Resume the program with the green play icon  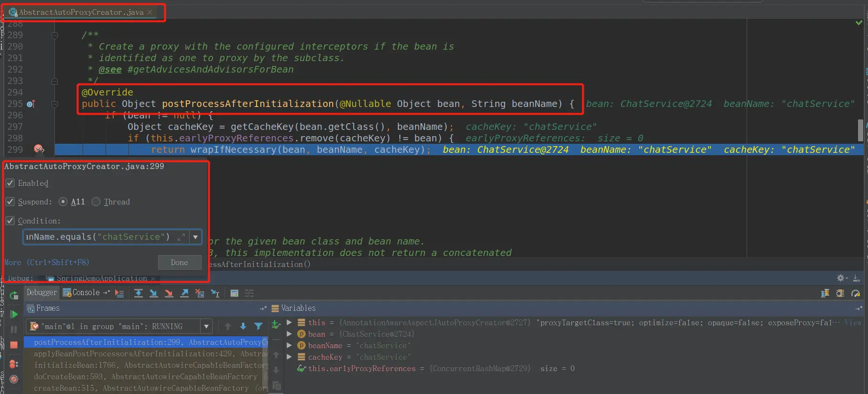tap(14, 314)
